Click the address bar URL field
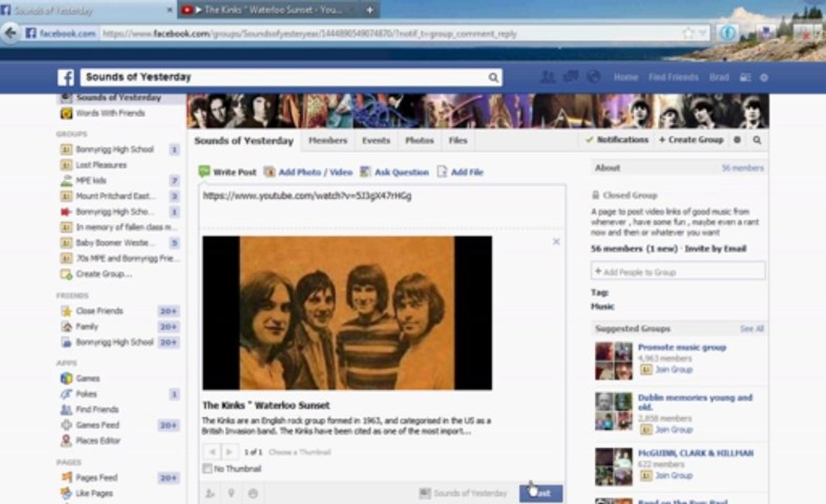Image resolution: width=826 pixels, height=504 pixels. [390, 34]
